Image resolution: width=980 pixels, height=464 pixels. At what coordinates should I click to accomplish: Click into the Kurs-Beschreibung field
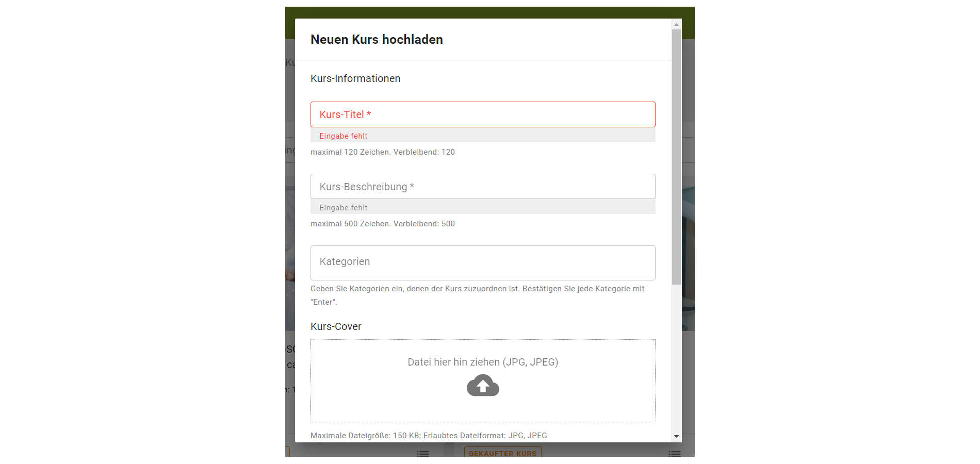(483, 187)
